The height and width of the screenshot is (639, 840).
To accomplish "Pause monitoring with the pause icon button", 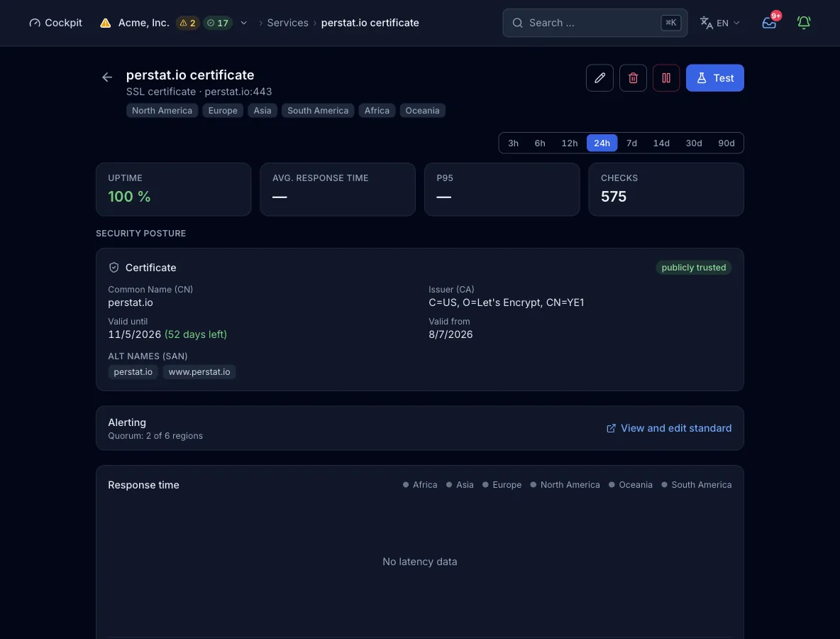I will tap(666, 77).
